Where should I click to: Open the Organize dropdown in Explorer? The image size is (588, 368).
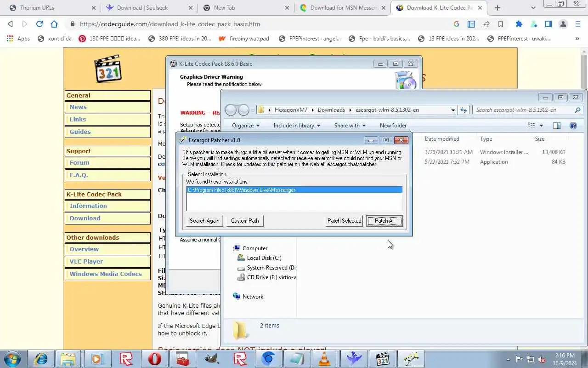click(246, 126)
